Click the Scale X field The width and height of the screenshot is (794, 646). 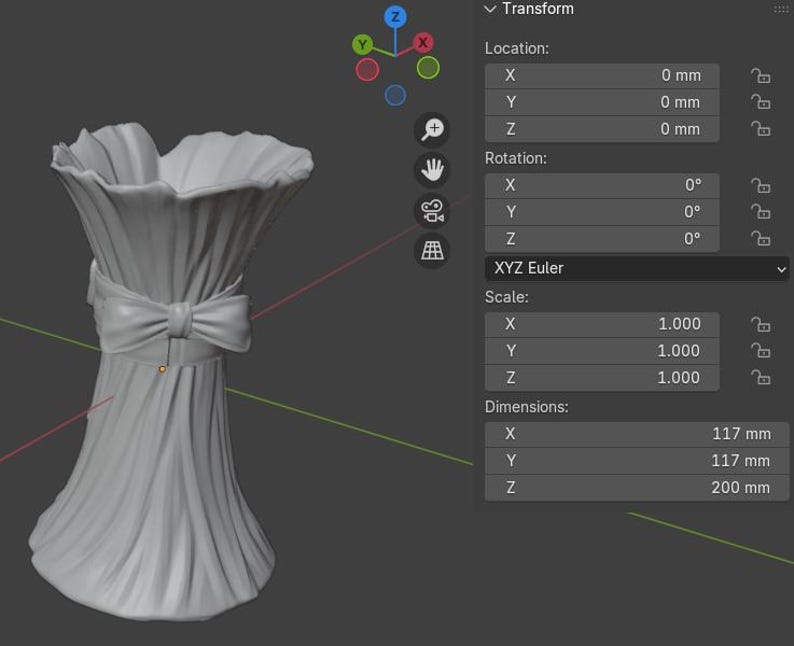[602, 325]
